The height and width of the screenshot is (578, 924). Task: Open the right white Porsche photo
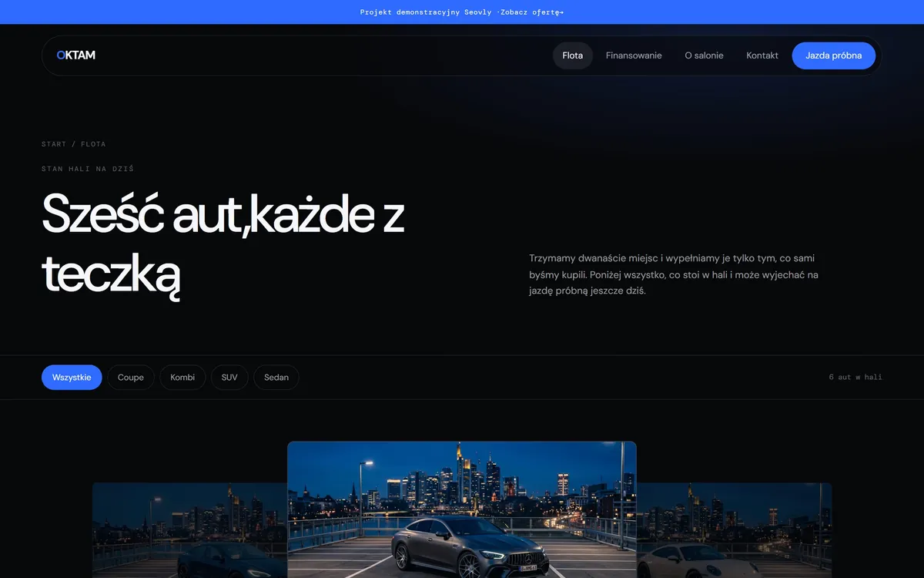point(735,530)
